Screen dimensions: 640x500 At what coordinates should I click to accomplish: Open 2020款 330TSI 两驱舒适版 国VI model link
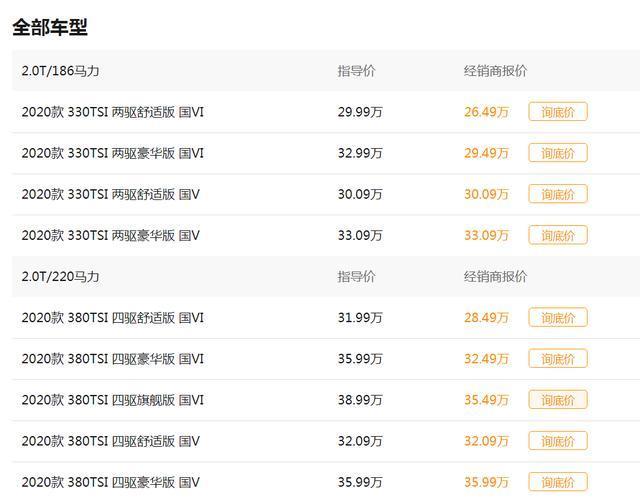tap(113, 112)
